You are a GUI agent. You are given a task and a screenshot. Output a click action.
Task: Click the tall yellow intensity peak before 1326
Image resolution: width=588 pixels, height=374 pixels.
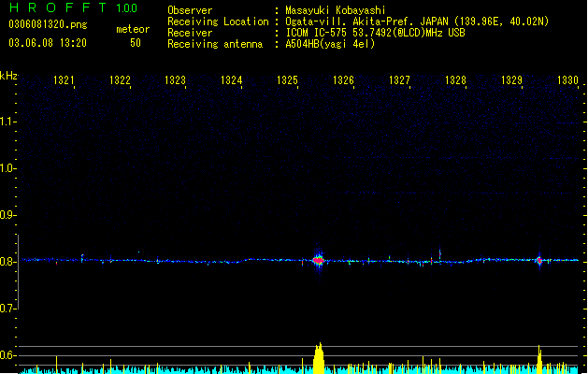[x=319, y=358]
